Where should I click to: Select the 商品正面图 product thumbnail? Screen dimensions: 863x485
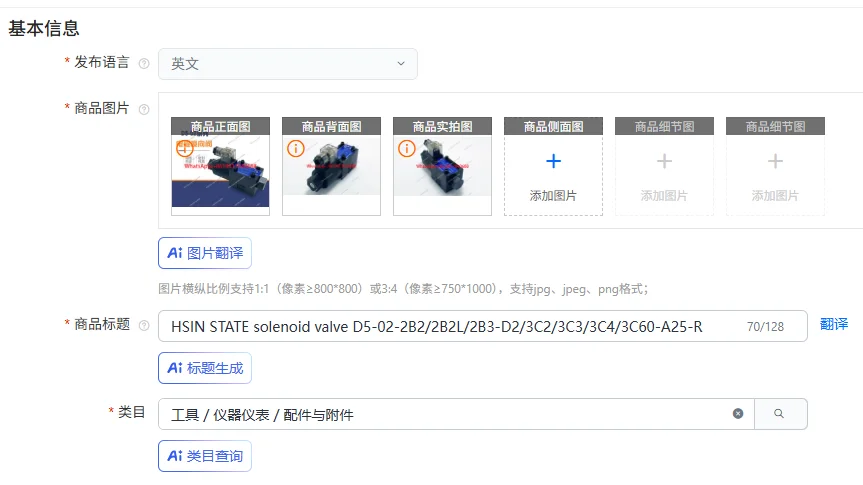(x=220, y=166)
